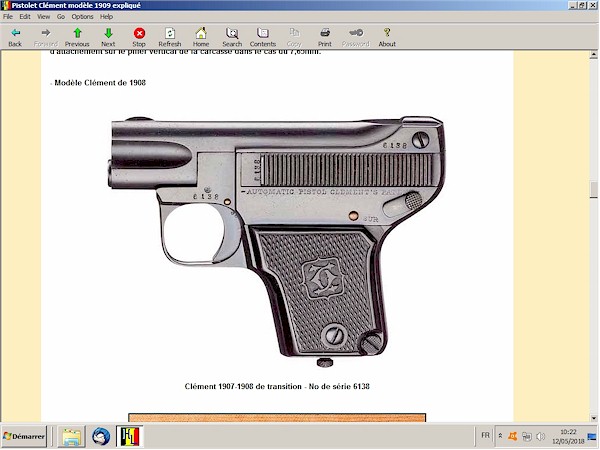Close the Pistolet Clément window
Screen dimensions: 600x450
592,5
